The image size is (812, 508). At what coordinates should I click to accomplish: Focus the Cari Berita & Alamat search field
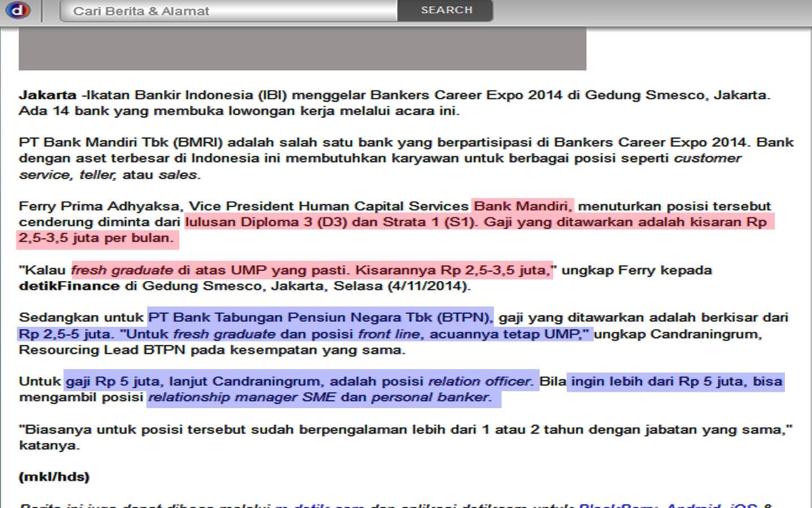(x=228, y=11)
